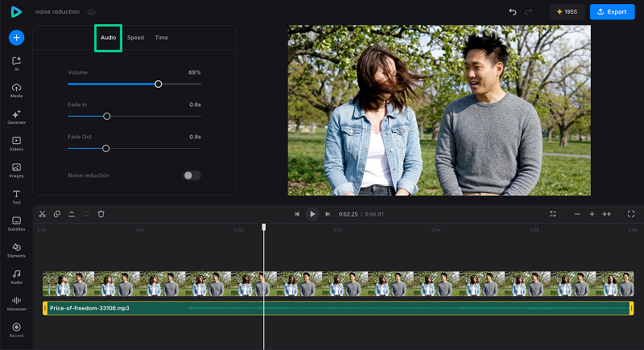This screenshot has height=350, width=644.
Task: Click the cloud save status icon
Action: click(92, 12)
